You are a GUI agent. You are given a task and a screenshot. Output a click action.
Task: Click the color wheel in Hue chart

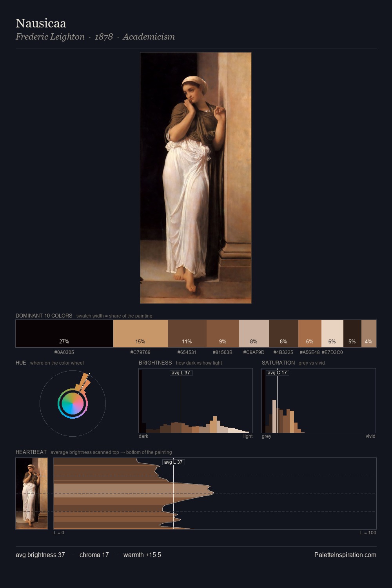pyautogui.click(x=73, y=403)
